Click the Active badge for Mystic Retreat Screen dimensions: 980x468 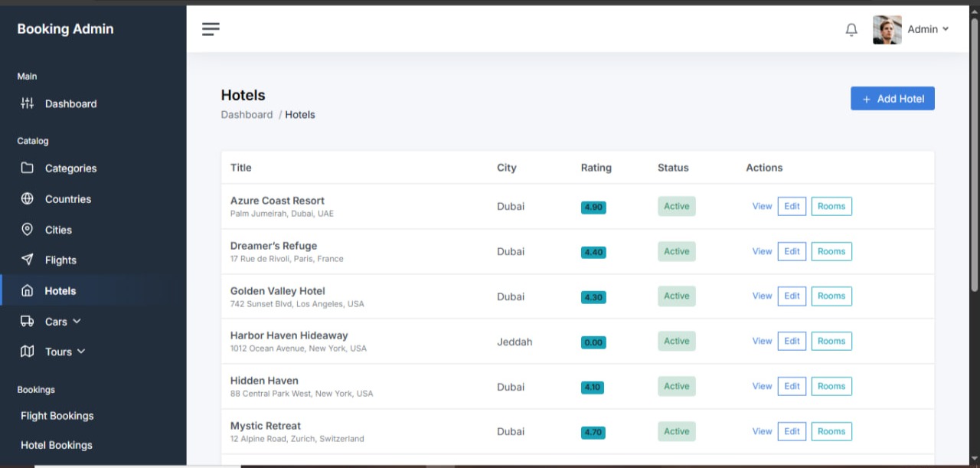(676, 431)
